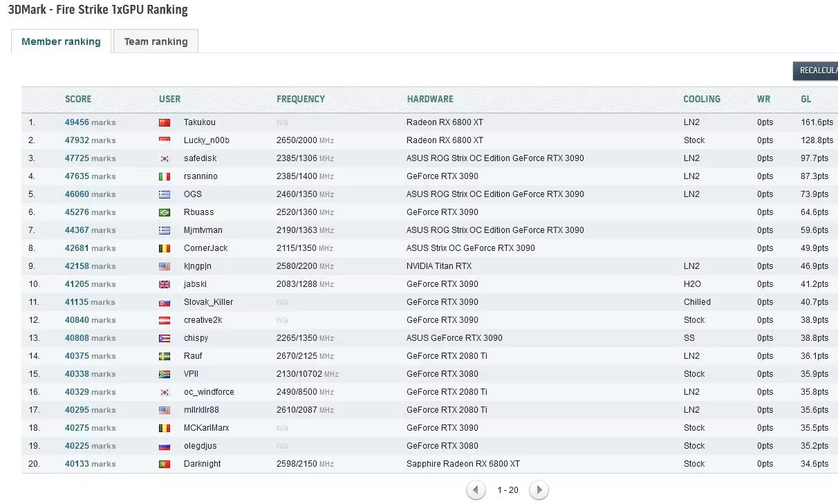Open k|ngp|n's user profile

(198, 266)
